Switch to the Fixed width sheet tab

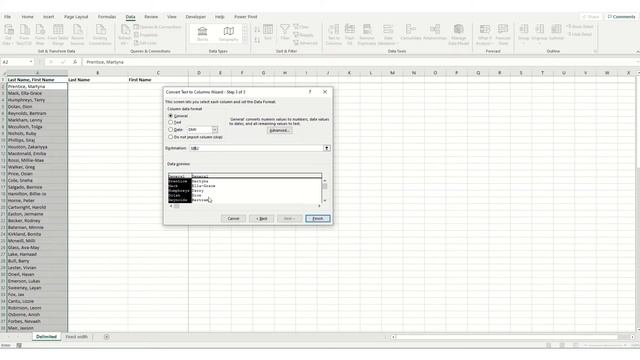(76, 337)
